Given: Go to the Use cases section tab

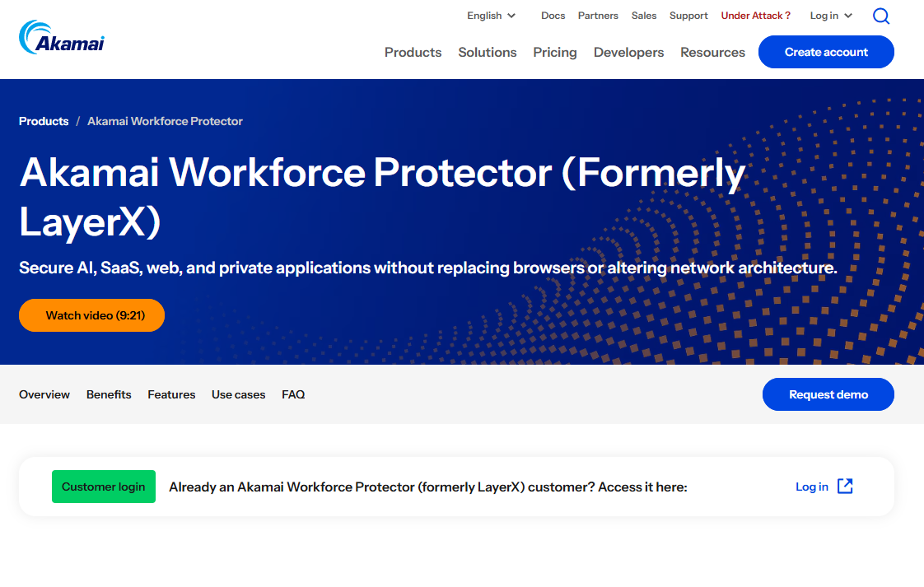Looking at the screenshot, I should [x=239, y=395].
